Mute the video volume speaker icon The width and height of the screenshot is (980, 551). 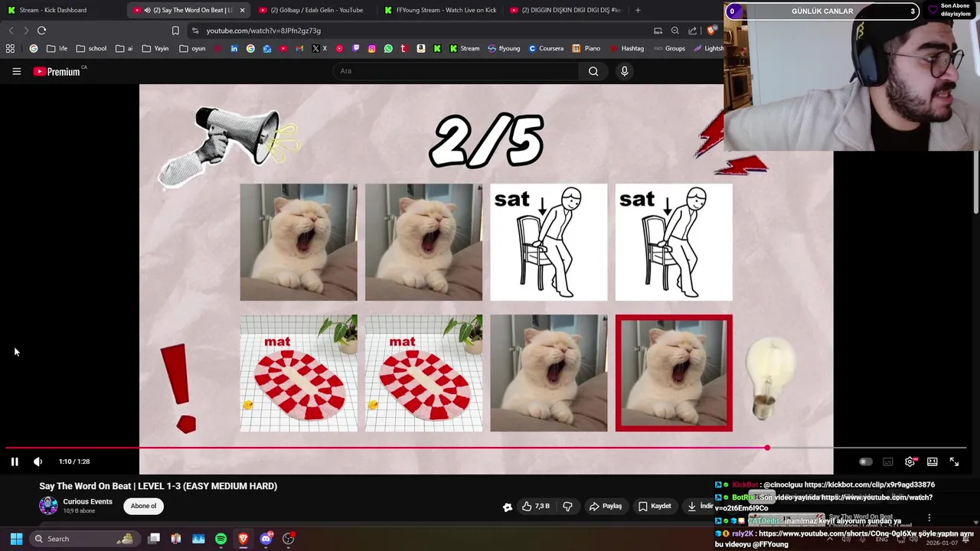coord(38,461)
